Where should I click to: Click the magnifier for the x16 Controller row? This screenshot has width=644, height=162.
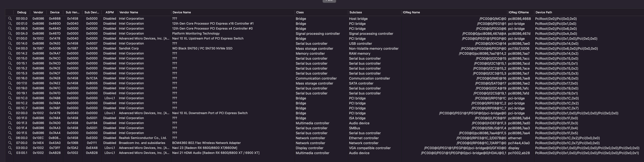(x=10, y=23)
